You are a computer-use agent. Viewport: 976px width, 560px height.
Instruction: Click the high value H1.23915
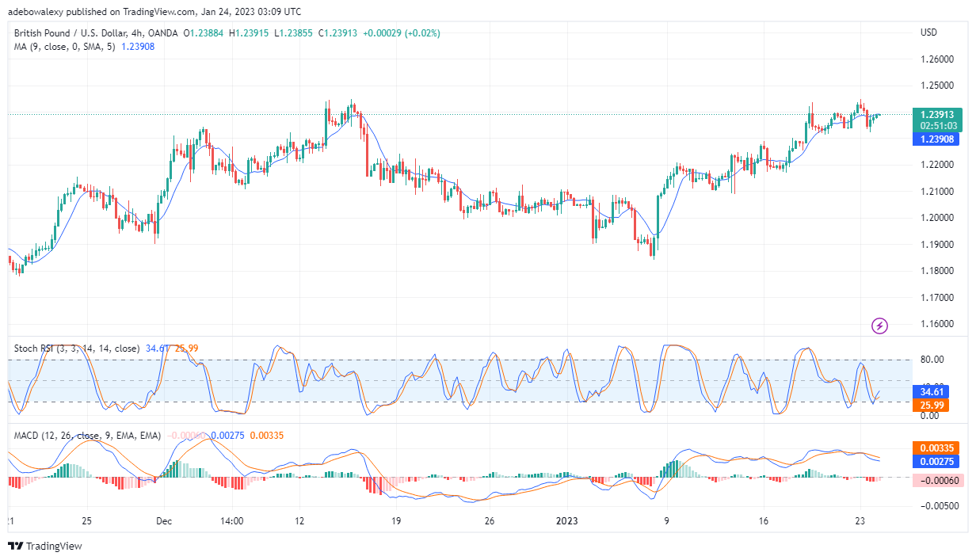point(249,33)
